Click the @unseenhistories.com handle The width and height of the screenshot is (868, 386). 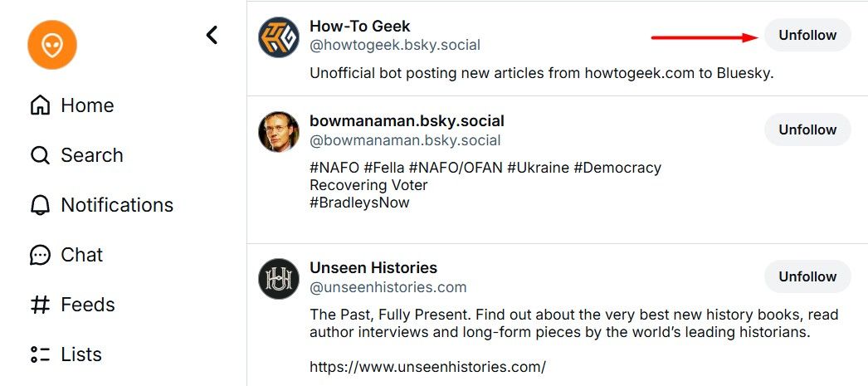point(388,287)
